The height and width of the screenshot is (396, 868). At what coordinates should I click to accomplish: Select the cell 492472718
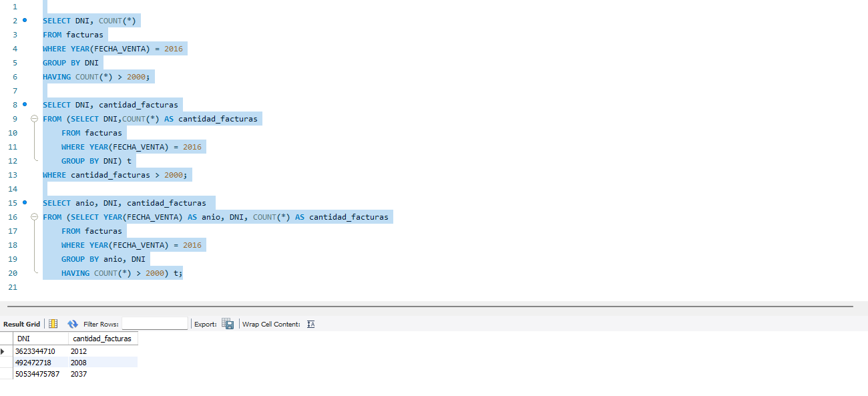click(41, 363)
